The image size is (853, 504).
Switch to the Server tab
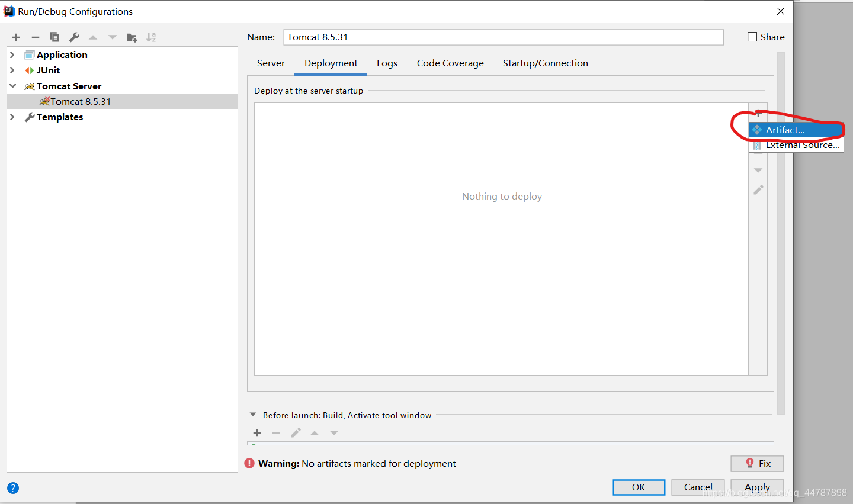(271, 63)
